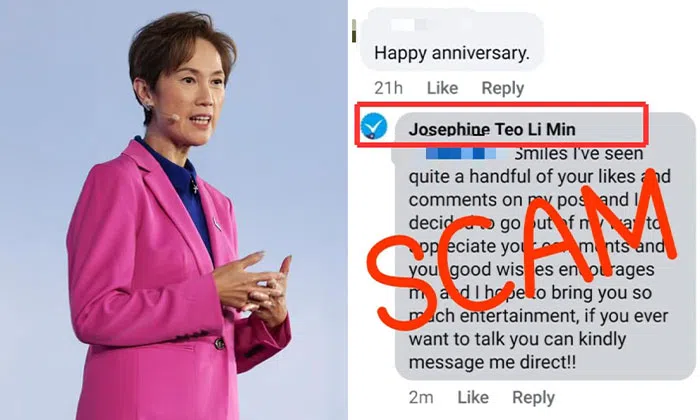
Task: Click the blurred blue tagged name in the comment
Action: (x=460, y=154)
